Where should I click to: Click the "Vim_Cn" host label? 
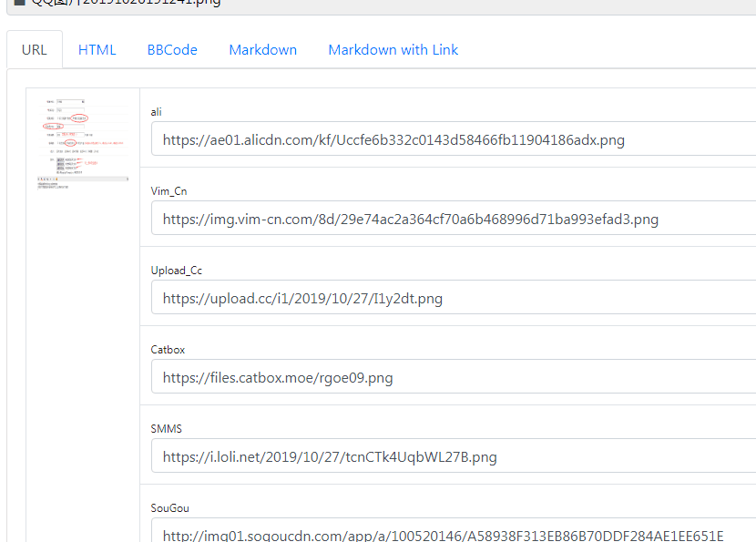click(x=169, y=191)
